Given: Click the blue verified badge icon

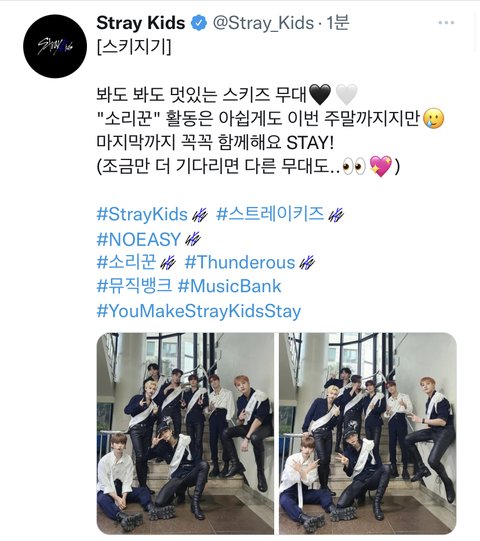Looking at the screenshot, I should pos(199,23).
